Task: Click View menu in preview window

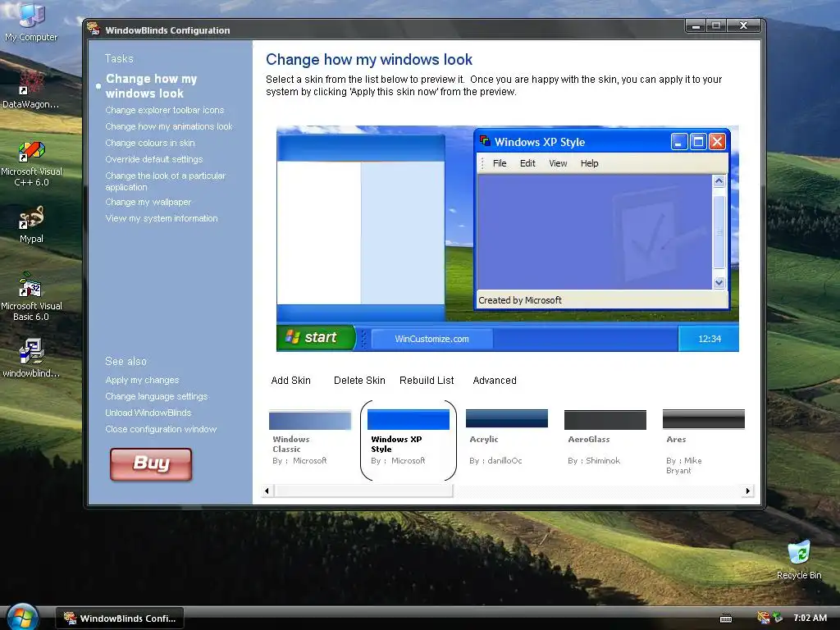Action: (x=558, y=163)
